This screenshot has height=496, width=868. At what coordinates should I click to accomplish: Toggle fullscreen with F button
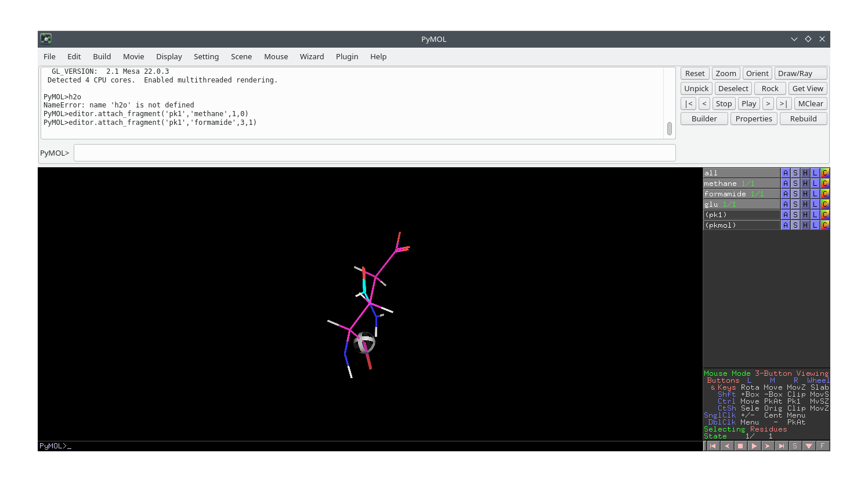click(822, 446)
